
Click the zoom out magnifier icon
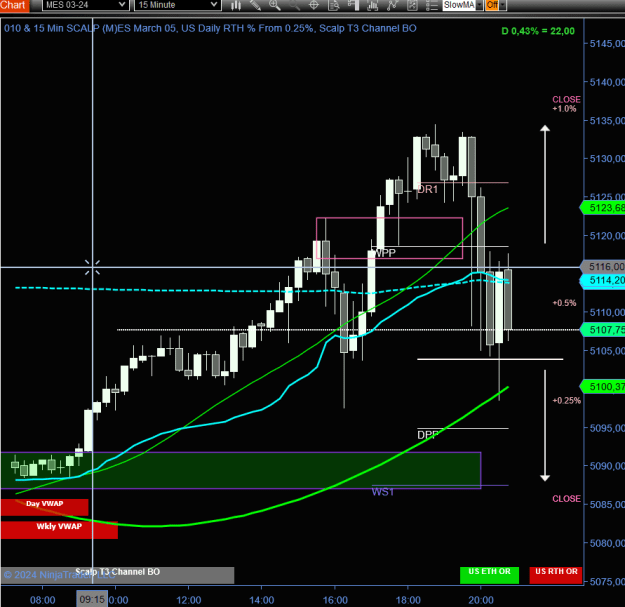294,5
